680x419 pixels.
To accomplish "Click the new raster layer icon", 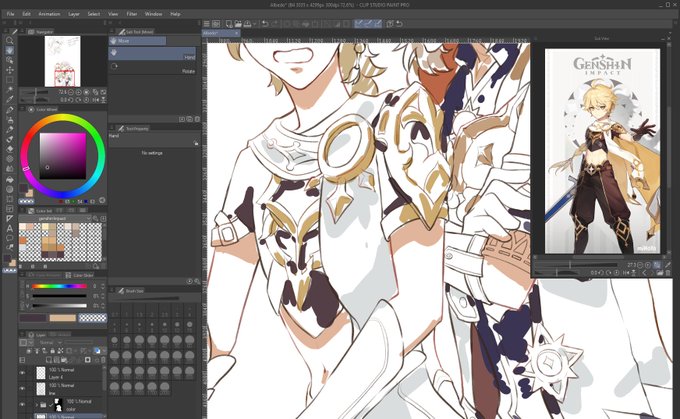I will click(x=49, y=360).
